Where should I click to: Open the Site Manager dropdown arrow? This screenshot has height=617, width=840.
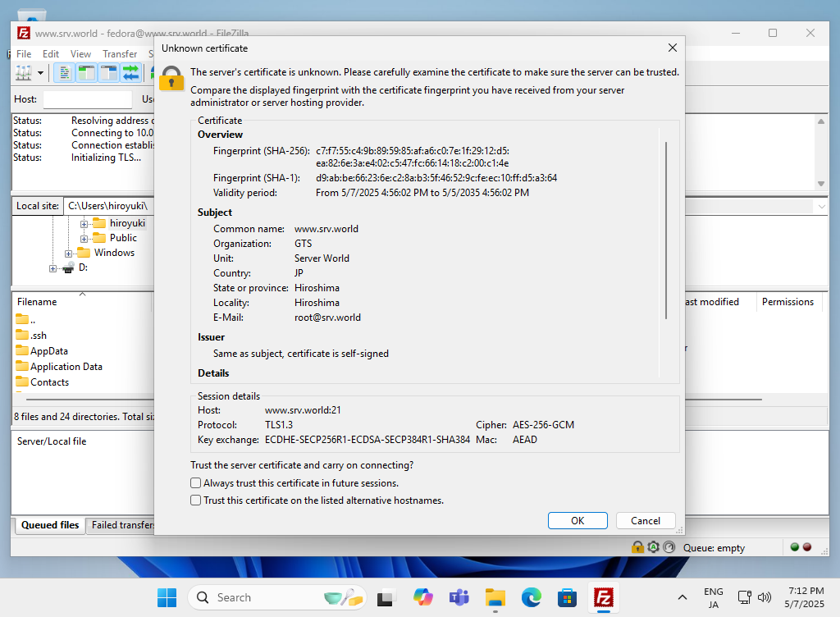coord(40,73)
